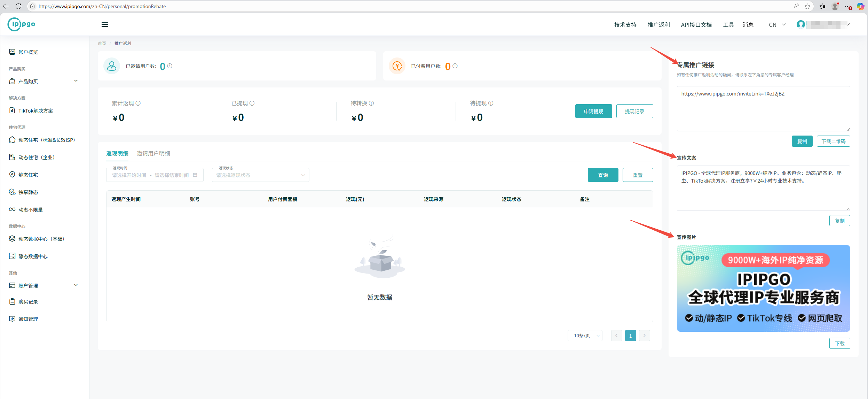
Task: Click the 宣传文案 text area
Action: 763,188
